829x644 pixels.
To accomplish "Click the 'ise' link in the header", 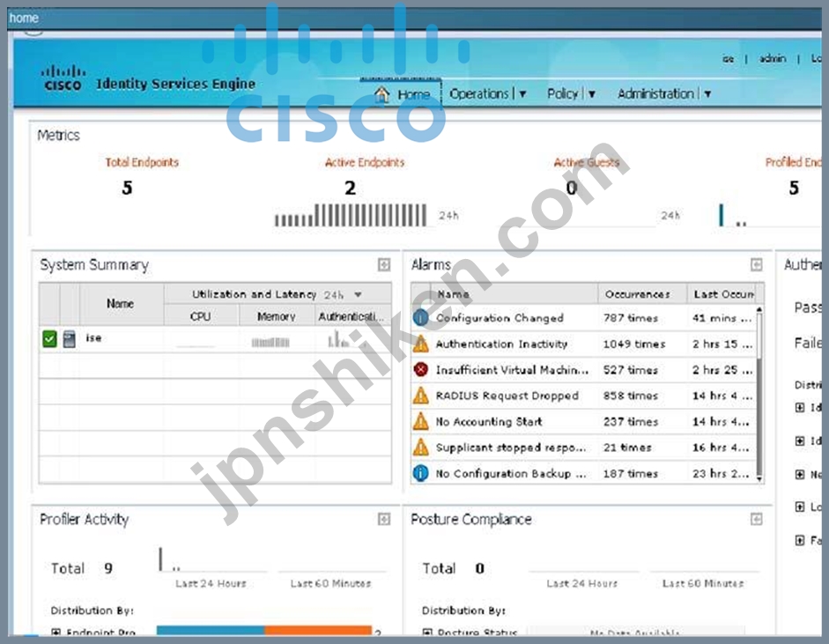I will click(x=728, y=59).
